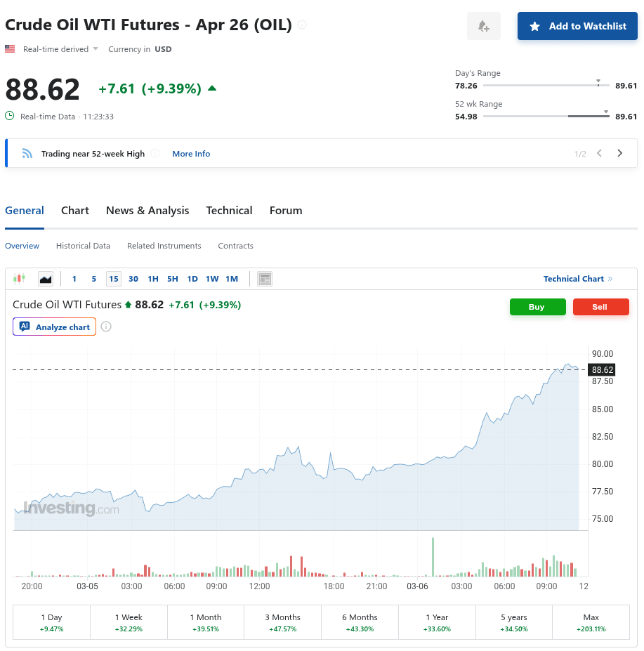Click the feed icon in alert banner
Viewport: 644px width, 651px height.
(x=27, y=154)
